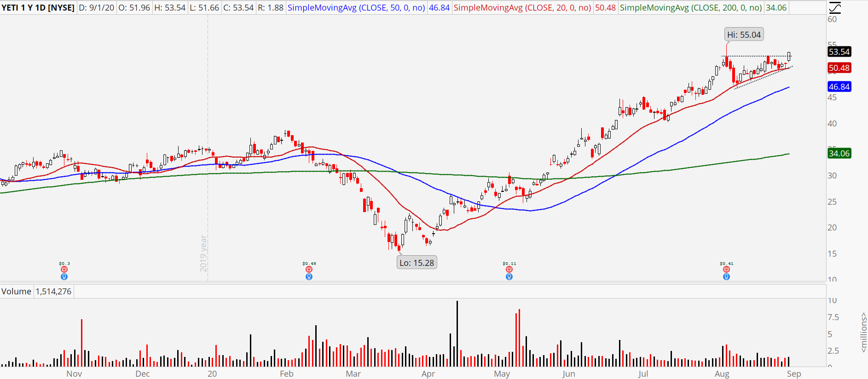Click the blue 46.84 price axis bubble
Image resolution: width=868 pixels, height=379 pixels.
(839, 86)
